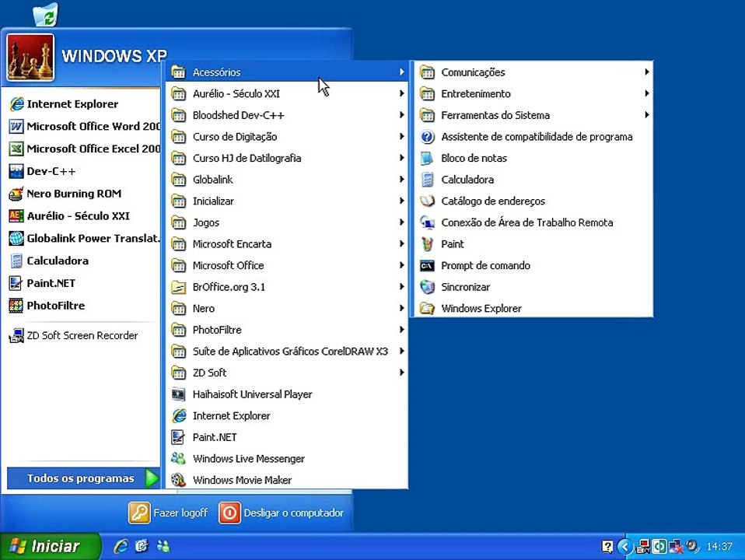Click the Iniciar start button
The image size is (745, 560).
pyautogui.click(x=50, y=546)
